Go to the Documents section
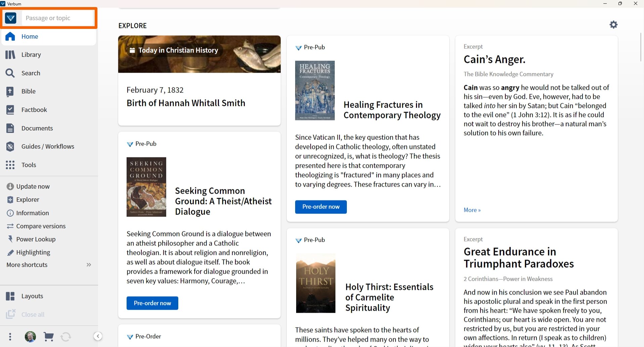The height and width of the screenshot is (347, 644). click(37, 128)
